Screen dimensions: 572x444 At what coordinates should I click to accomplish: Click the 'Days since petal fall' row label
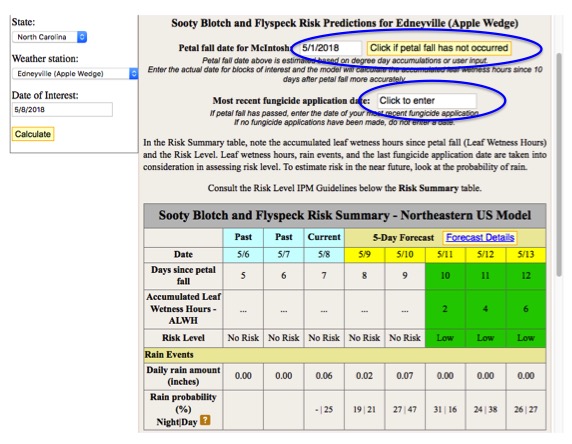(x=183, y=276)
